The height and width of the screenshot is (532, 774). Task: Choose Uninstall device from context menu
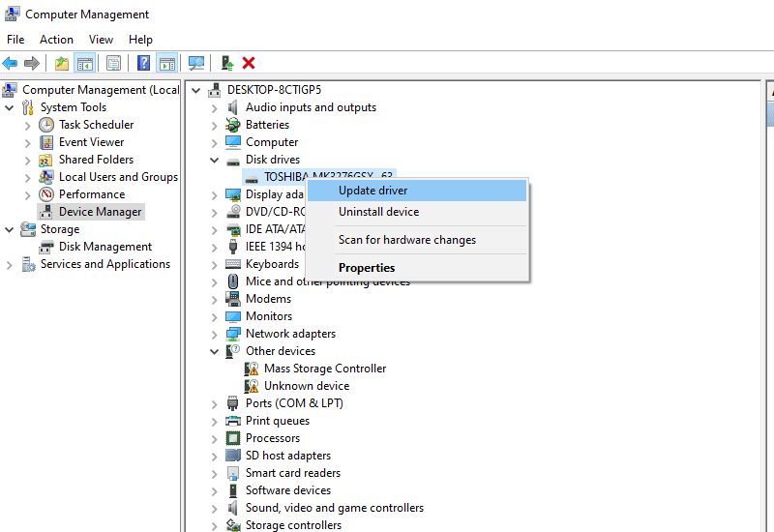[417, 212]
